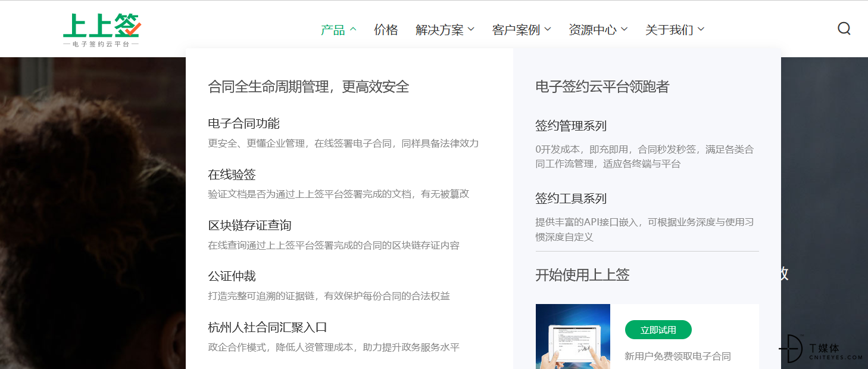Click text 政企合作模式，降低人资管理成本
Viewport: 868px width, 369px height.
(x=280, y=348)
